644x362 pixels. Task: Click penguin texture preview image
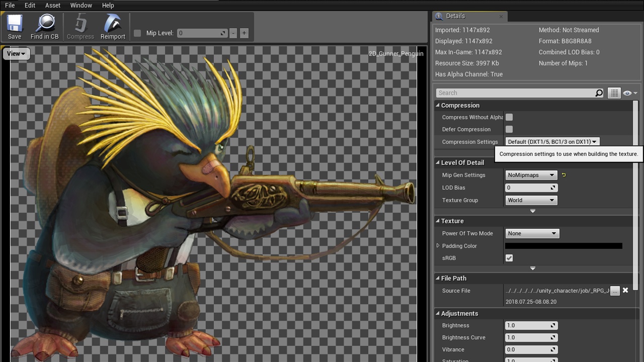[214, 204]
